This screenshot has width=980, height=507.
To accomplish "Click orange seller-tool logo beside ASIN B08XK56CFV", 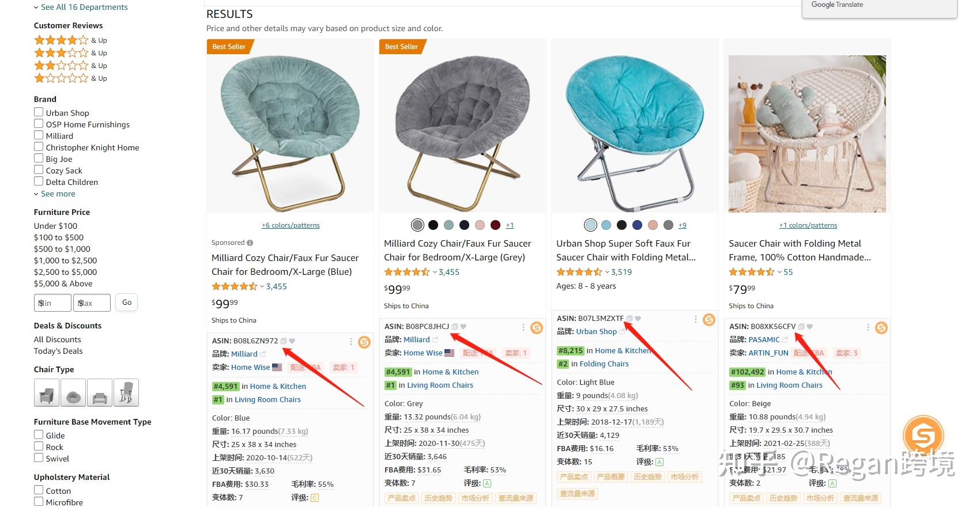I will 881,328.
